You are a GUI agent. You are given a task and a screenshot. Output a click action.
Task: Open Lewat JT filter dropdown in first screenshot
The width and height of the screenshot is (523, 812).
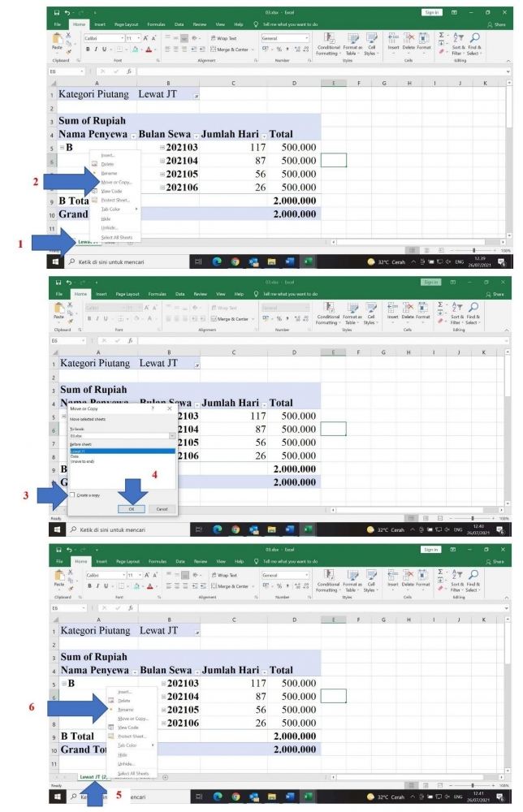(x=195, y=95)
